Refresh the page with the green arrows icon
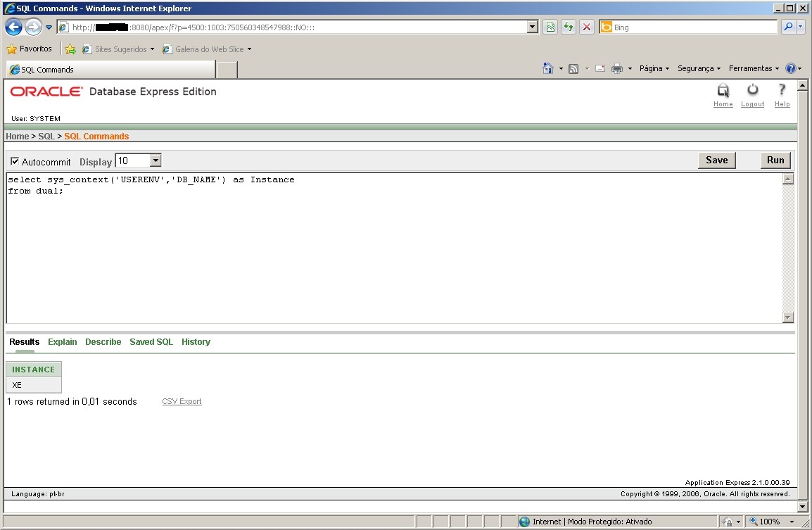 [x=569, y=26]
